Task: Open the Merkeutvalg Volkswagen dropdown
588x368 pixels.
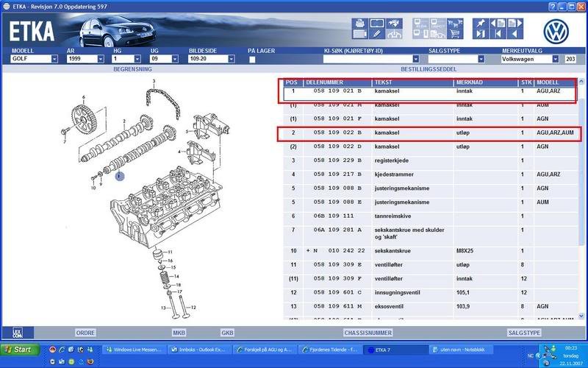Action: (x=555, y=59)
